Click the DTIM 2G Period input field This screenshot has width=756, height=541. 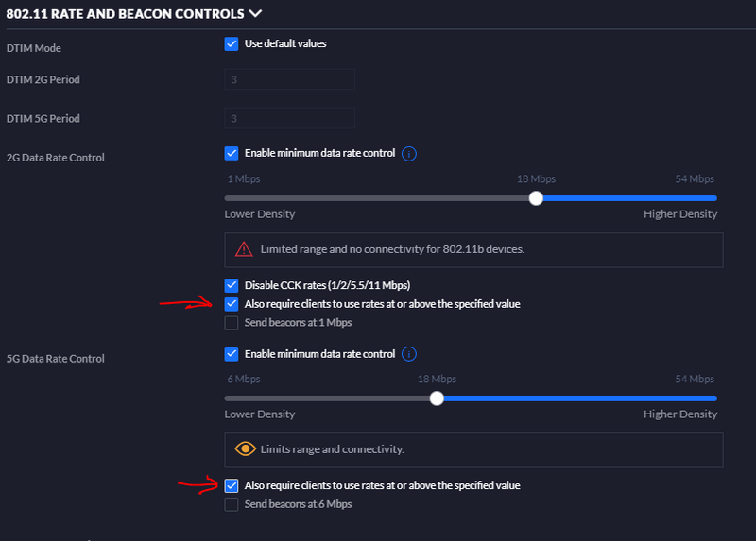(289, 79)
